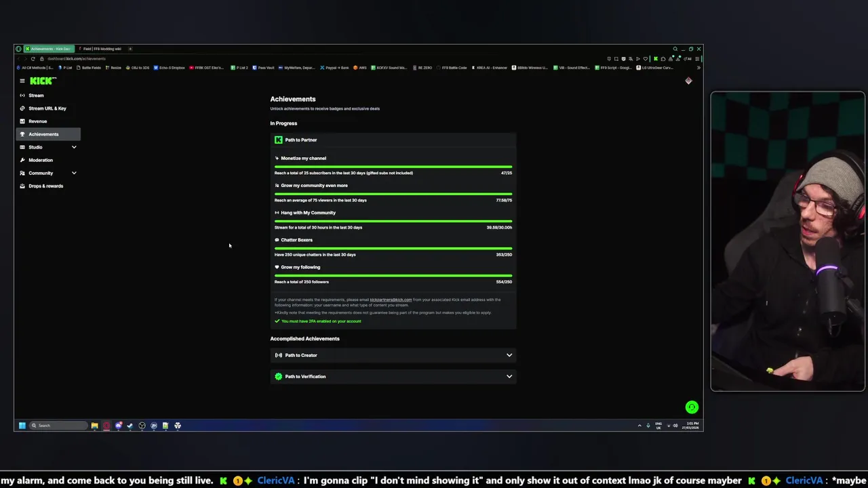Click the Windows Start button
Image resolution: width=868 pixels, height=488 pixels.
(x=22, y=426)
